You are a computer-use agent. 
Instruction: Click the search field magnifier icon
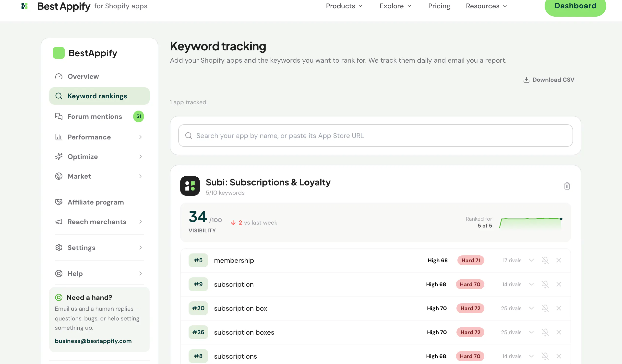tap(189, 136)
